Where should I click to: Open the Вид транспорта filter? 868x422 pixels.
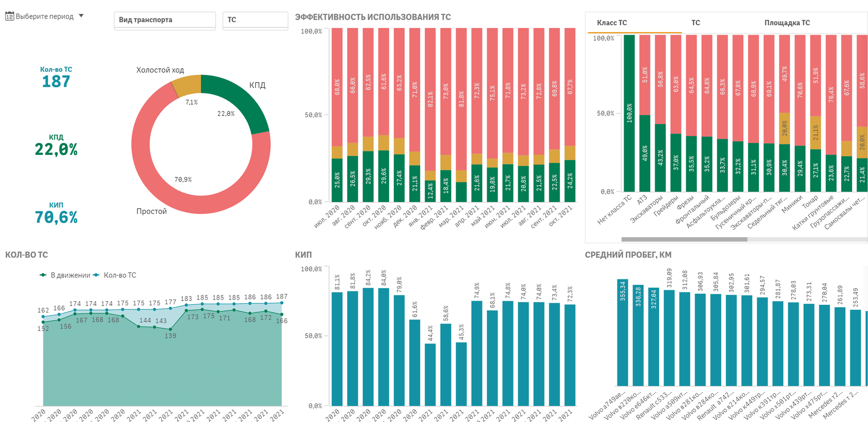165,20
